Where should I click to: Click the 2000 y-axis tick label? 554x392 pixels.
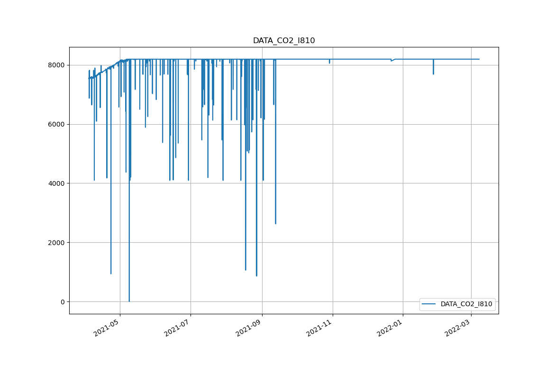click(57, 243)
